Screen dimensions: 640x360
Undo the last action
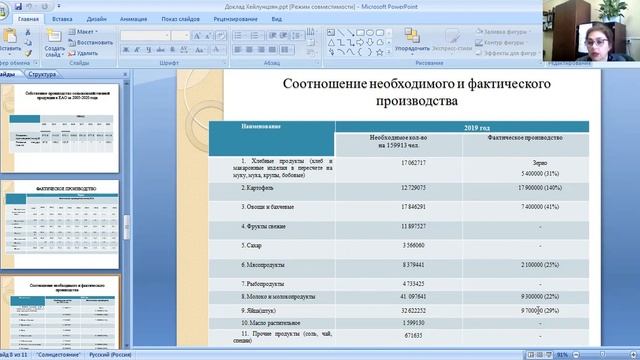tap(29, 7)
